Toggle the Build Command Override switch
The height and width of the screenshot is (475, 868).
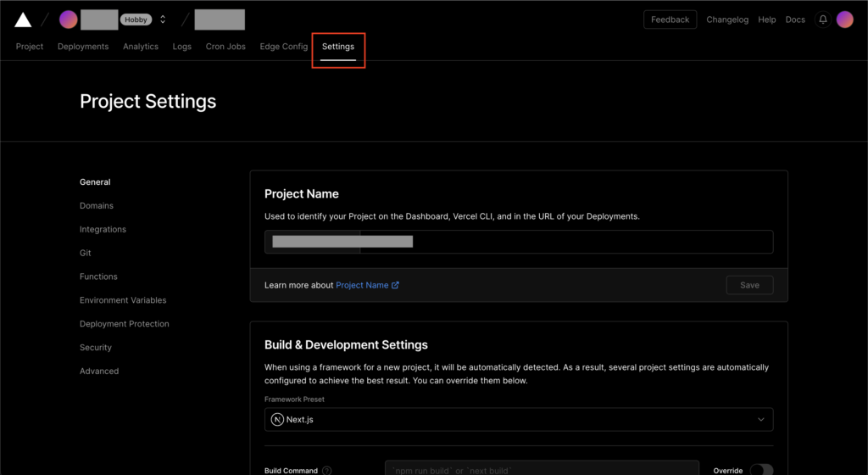coord(761,471)
